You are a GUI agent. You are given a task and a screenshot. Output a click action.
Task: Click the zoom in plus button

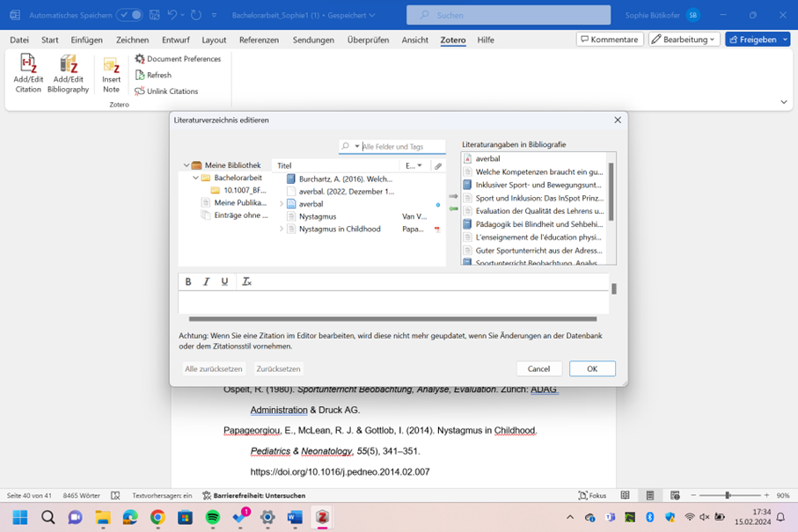pos(766,495)
